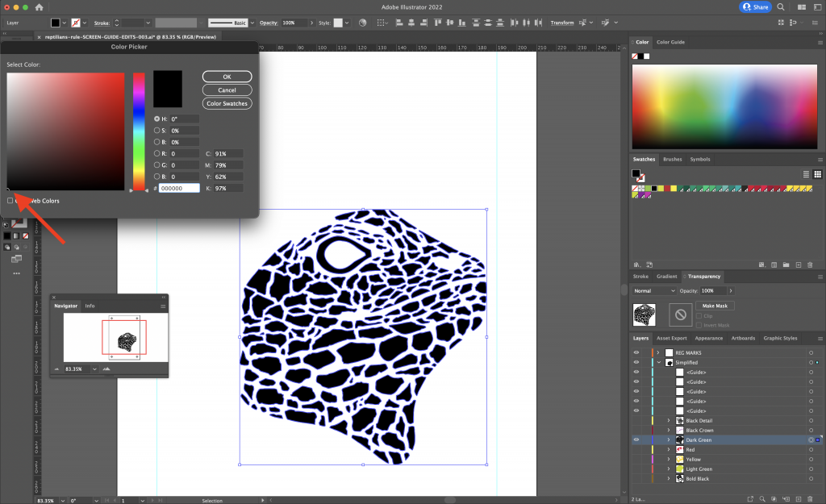Collapse the Simplified layer group

coord(658,362)
